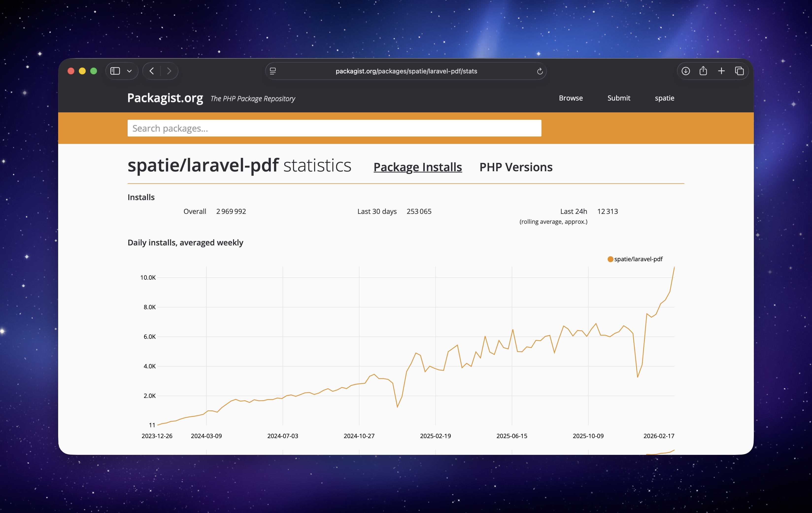The height and width of the screenshot is (513, 812).
Task: Click the Safari sidebar toggle icon
Action: [x=115, y=71]
